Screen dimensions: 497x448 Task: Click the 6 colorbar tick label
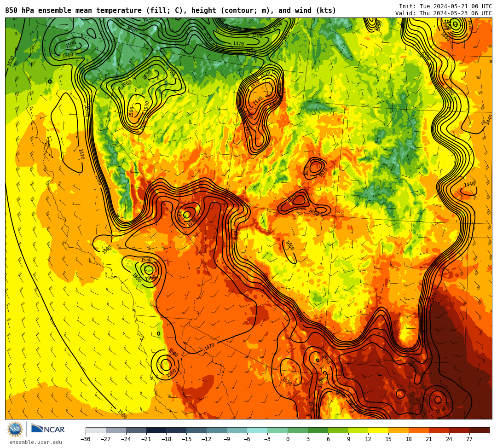(328, 439)
